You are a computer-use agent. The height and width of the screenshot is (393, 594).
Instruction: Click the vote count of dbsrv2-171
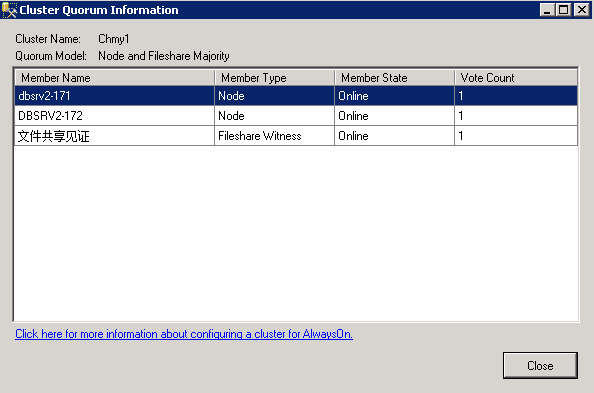point(516,96)
